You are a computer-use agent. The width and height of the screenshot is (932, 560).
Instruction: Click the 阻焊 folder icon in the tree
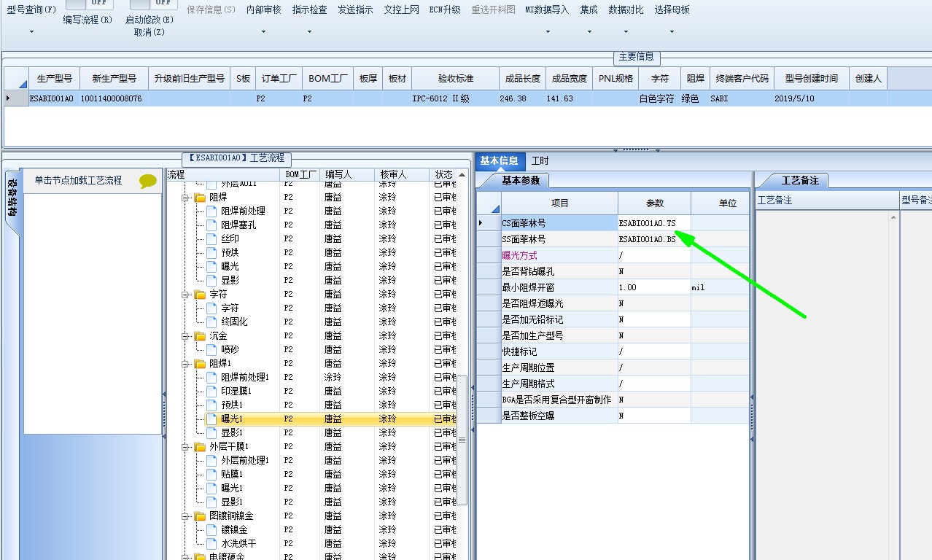click(x=201, y=198)
